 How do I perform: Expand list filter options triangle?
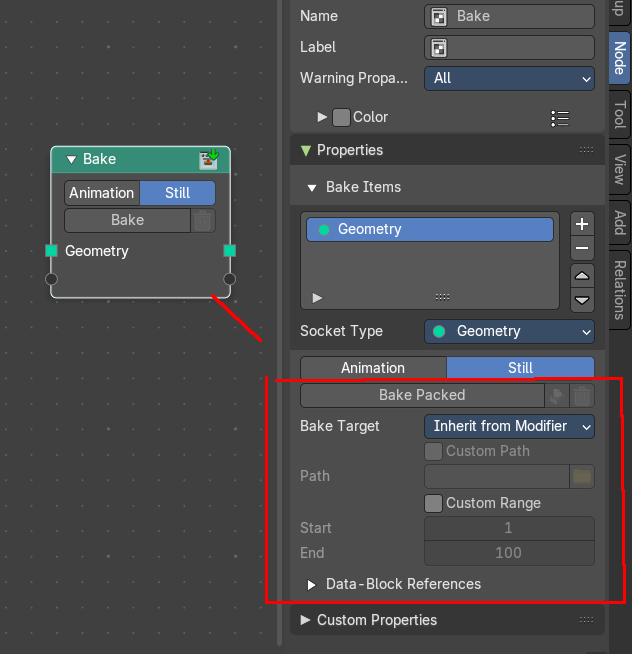tap(317, 298)
